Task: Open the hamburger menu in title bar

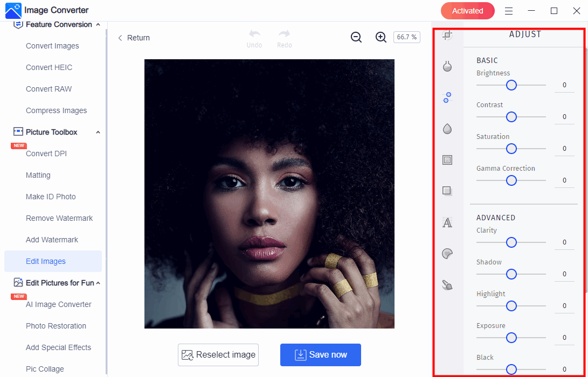Action: point(509,11)
